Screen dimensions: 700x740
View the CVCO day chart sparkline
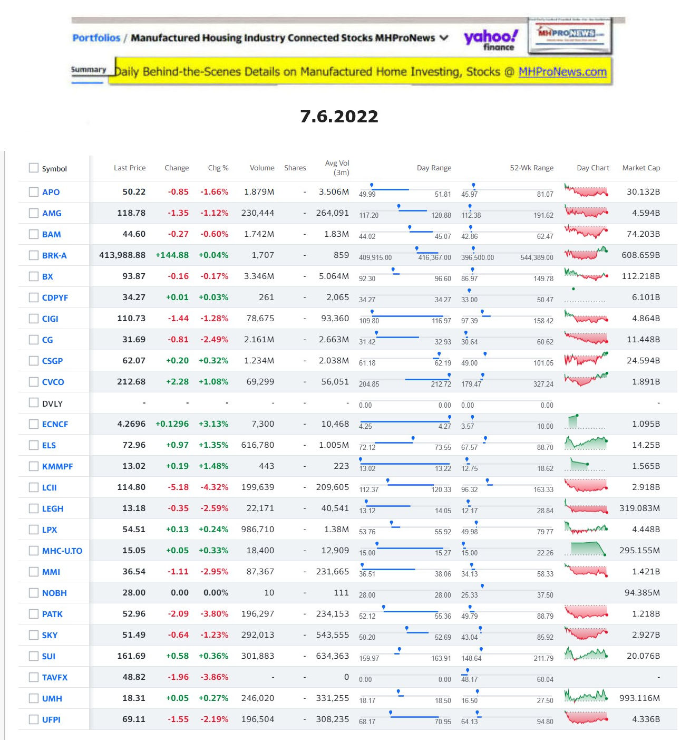click(586, 380)
